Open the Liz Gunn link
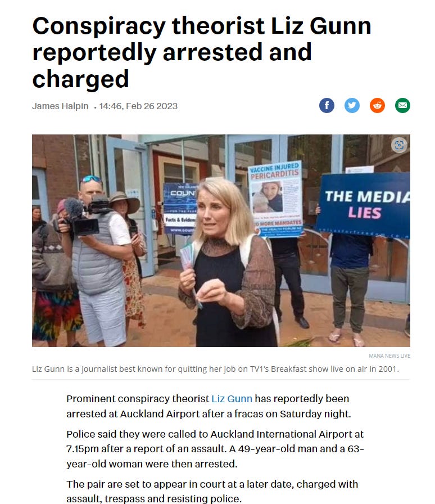 [232, 399]
